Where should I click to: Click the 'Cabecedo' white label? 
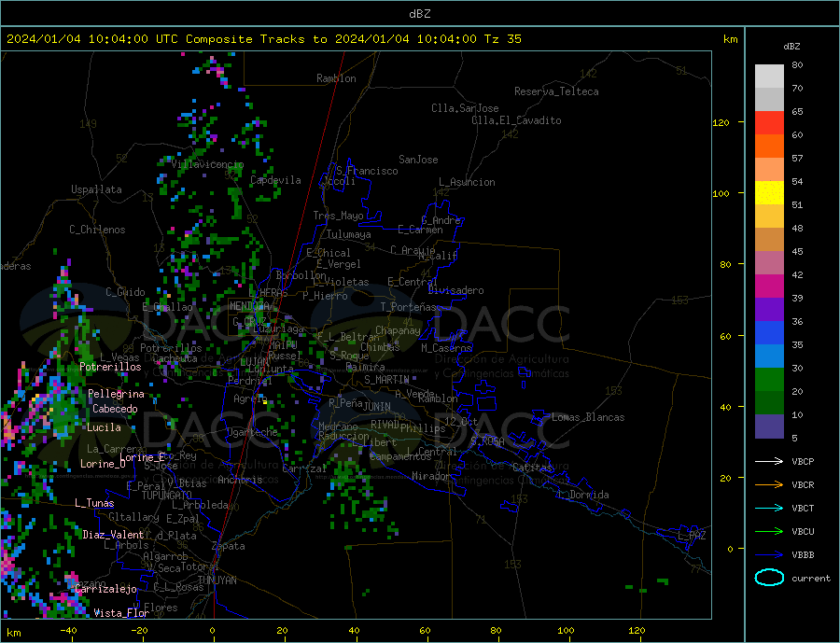coord(115,409)
